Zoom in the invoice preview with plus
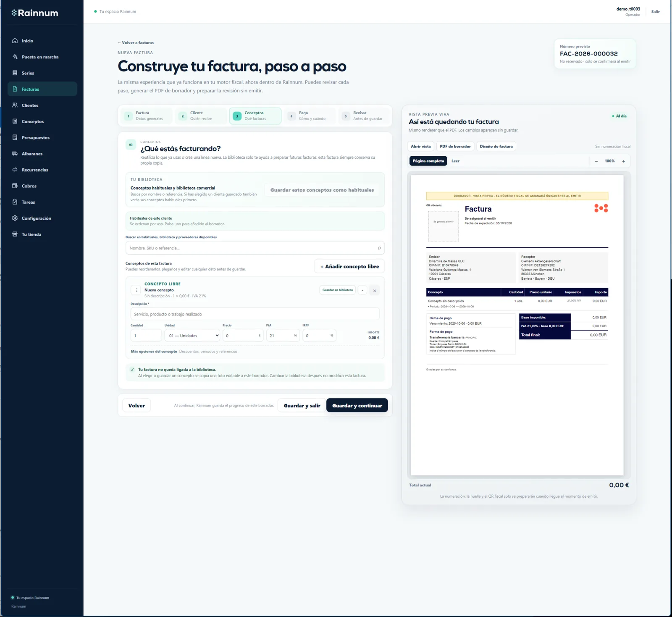Viewport: 672px width, 617px height. [624, 161]
